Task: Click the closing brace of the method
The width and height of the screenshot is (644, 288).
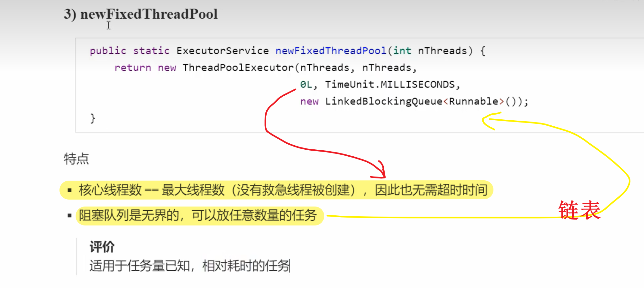Action: coord(93,118)
